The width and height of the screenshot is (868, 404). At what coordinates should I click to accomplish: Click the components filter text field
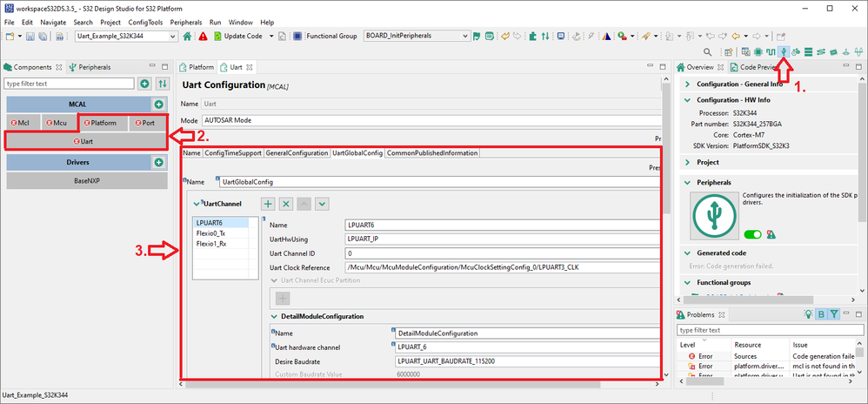click(70, 84)
